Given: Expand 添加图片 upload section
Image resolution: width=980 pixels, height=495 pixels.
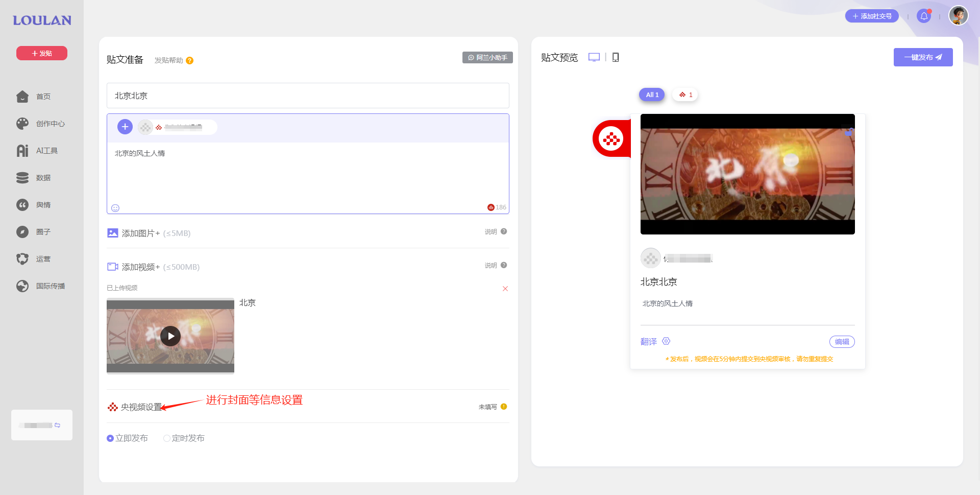Looking at the screenshot, I should (x=140, y=233).
